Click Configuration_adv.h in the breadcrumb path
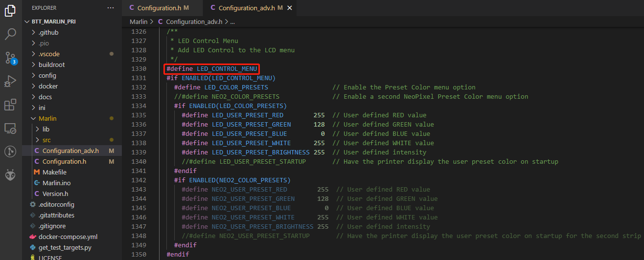The width and height of the screenshot is (644, 260). 194,22
